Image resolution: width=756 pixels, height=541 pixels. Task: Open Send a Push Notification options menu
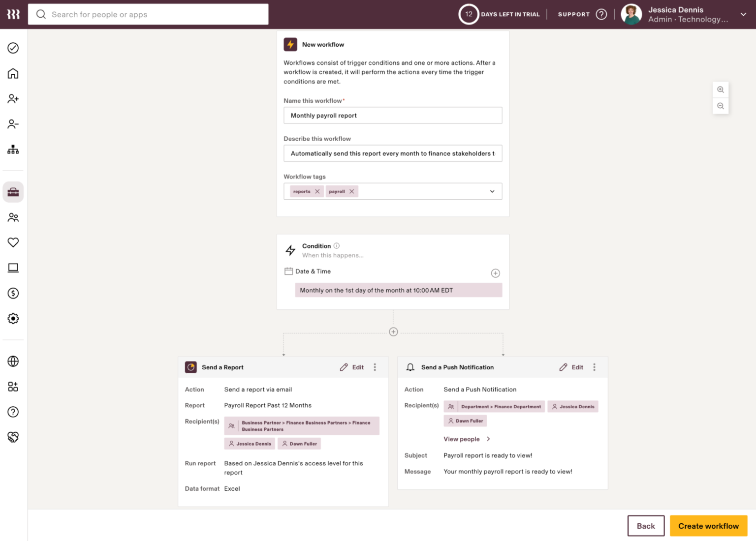(594, 367)
